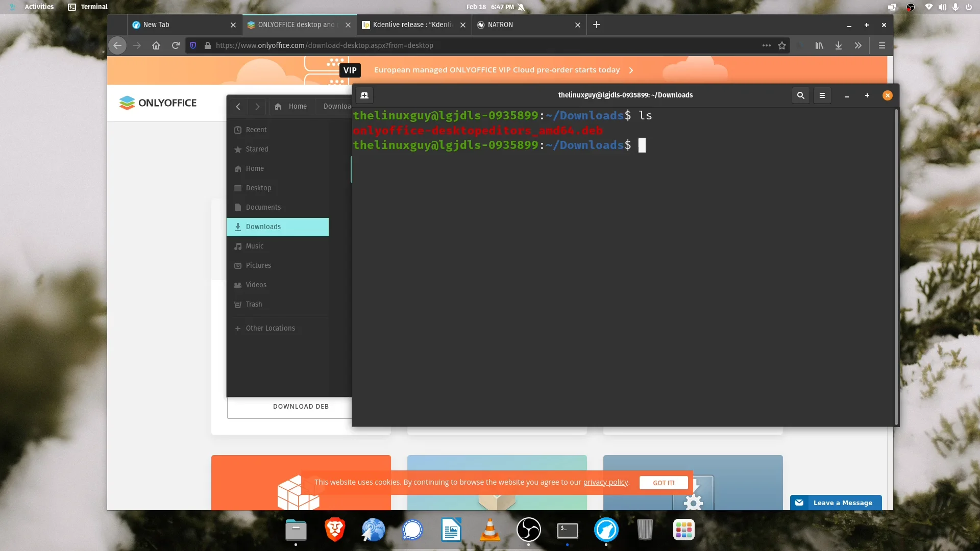
Task: Click the power icon in top bar
Action: pyautogui.click(x=968, y=7)
